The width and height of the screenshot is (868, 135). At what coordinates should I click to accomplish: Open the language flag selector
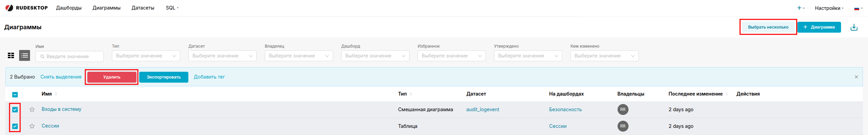coord(858,8)
